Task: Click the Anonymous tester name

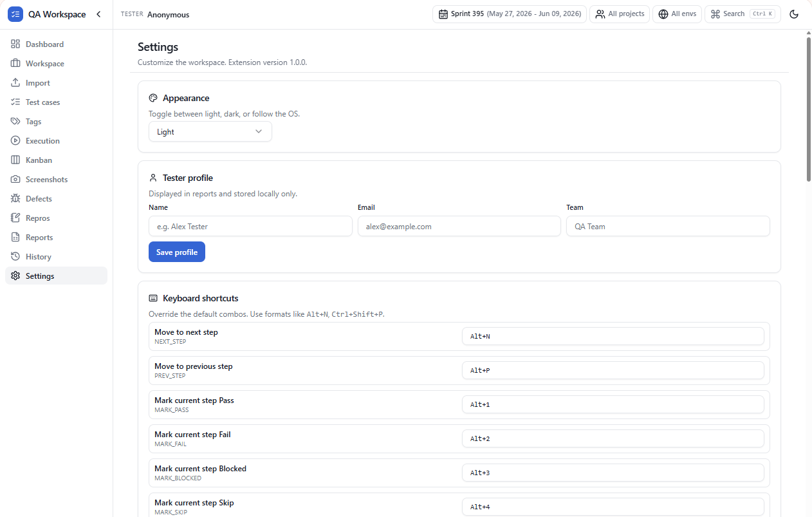Action: [x=168, y=15]
